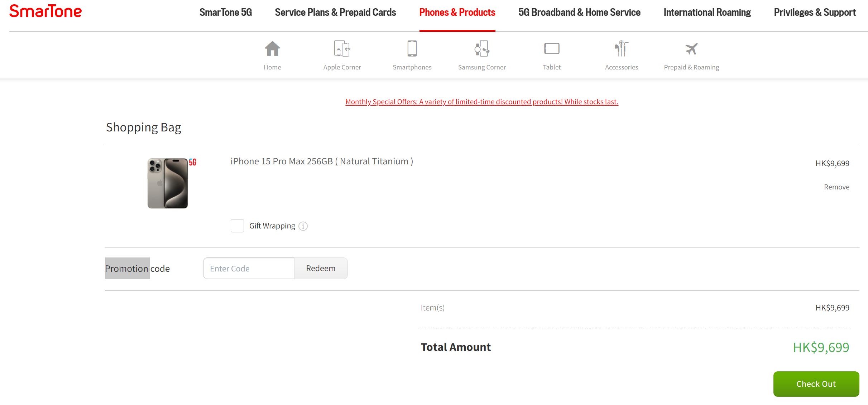The image size is (868, 405).
Task: Click the SmarTone logo
Action: [45, 11]
